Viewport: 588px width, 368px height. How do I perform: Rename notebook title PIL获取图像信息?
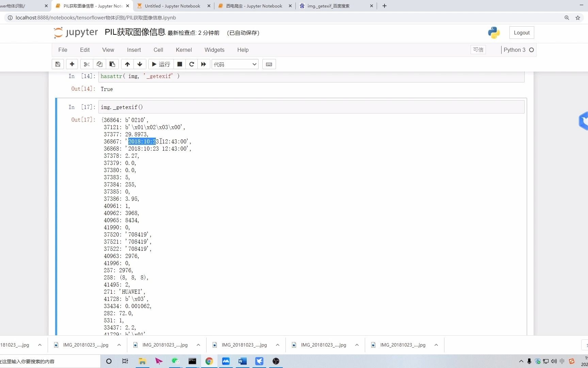tap(135, 32)
